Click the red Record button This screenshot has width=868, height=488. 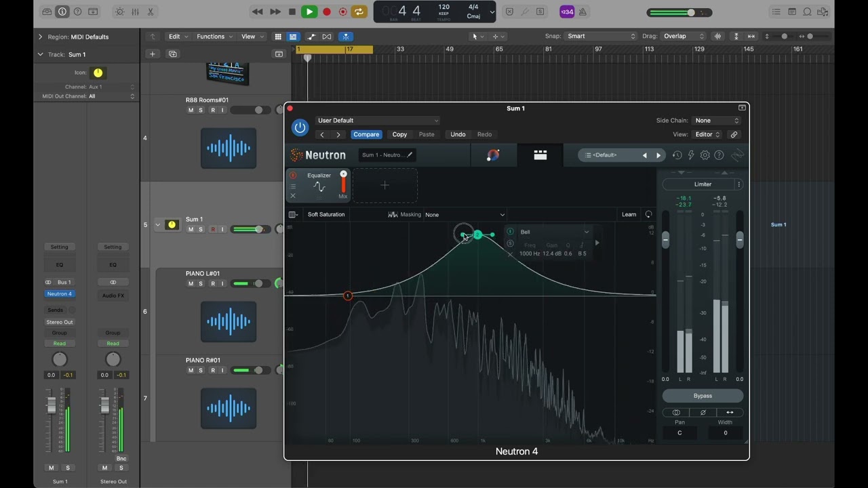[x=326, y=12]
